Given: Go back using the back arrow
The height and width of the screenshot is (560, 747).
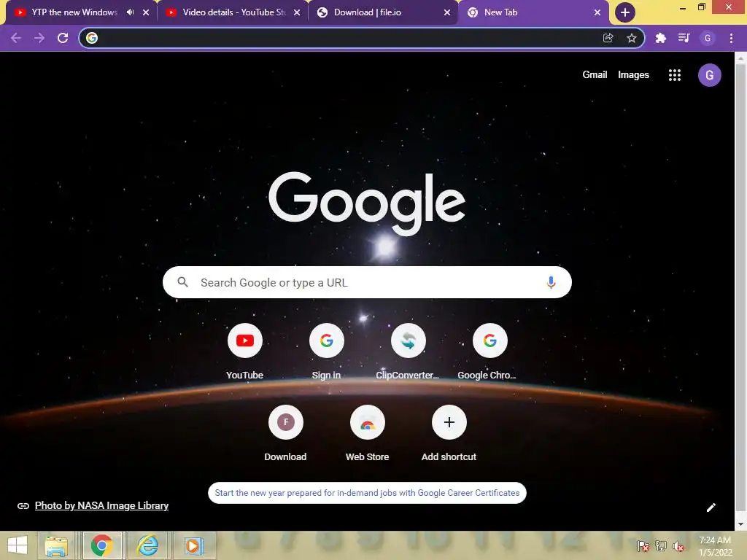Looking at the screenshot, I should pyautogui.click(x=16, y=38).
